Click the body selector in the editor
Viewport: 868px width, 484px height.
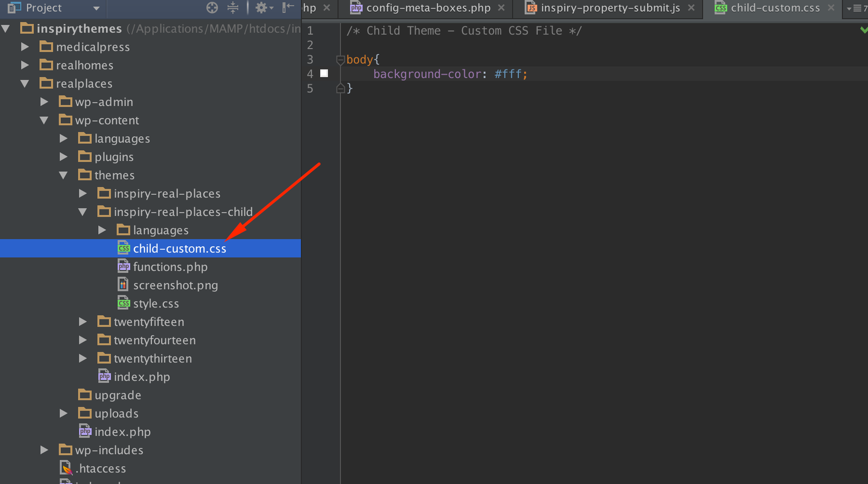pos(360,60)
